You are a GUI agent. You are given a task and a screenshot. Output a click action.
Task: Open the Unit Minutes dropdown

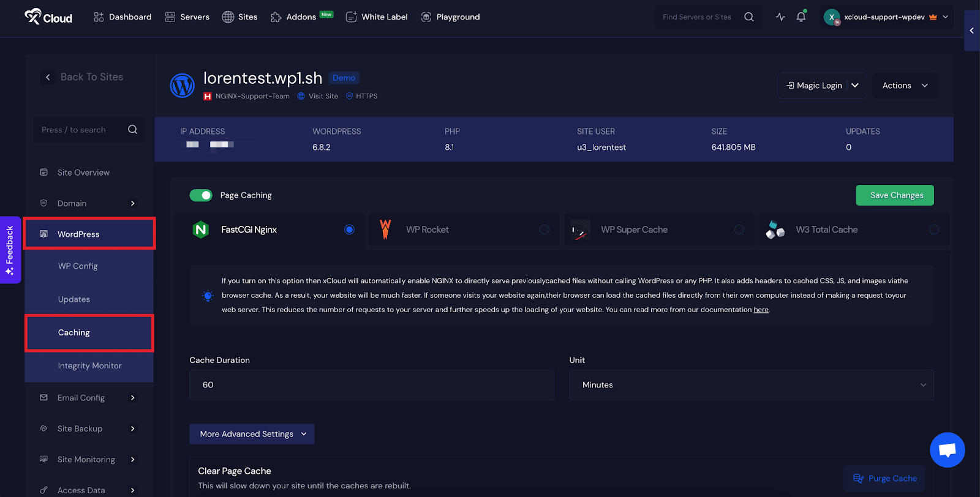[x=751, y=385]
